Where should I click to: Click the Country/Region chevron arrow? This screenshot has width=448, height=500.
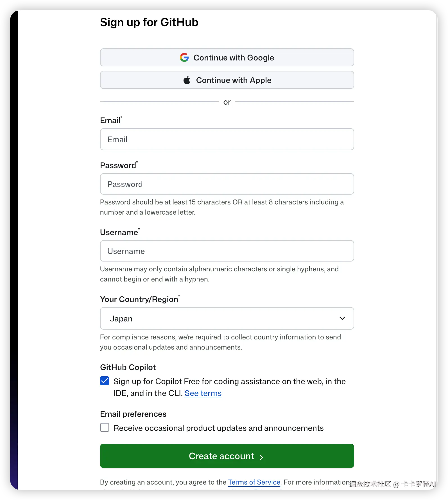coord(342,318)
